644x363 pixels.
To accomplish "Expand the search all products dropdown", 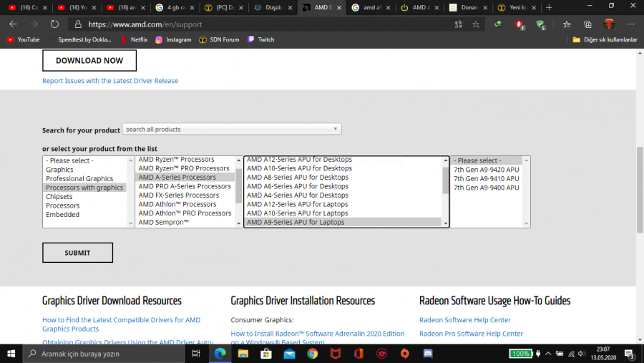I will click(232, 129).
